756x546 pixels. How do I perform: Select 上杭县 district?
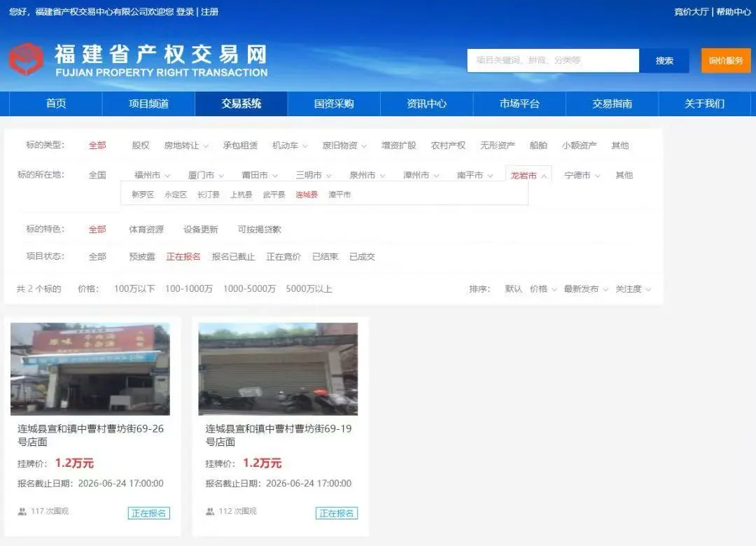pyautogui.click(x=241, y=195)
